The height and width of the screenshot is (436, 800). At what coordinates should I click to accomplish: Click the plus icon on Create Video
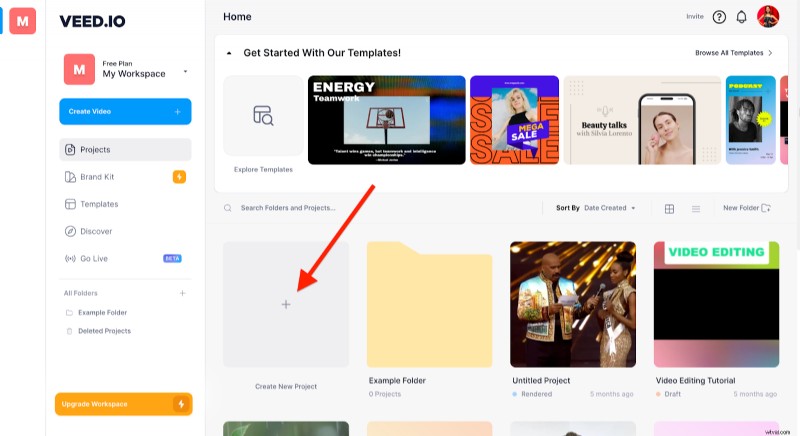coord(178,112)
